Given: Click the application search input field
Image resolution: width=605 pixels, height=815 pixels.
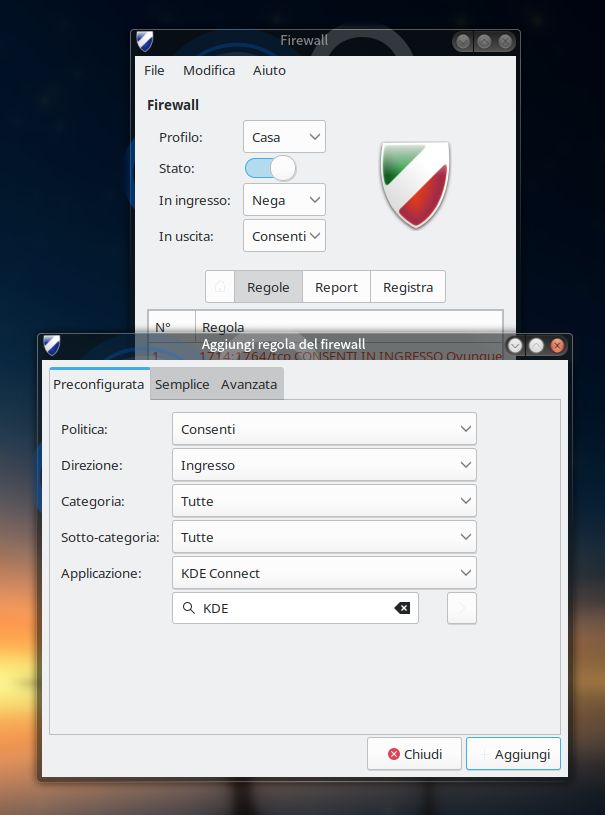Looking at the screenshot, I should coord(295,608).
